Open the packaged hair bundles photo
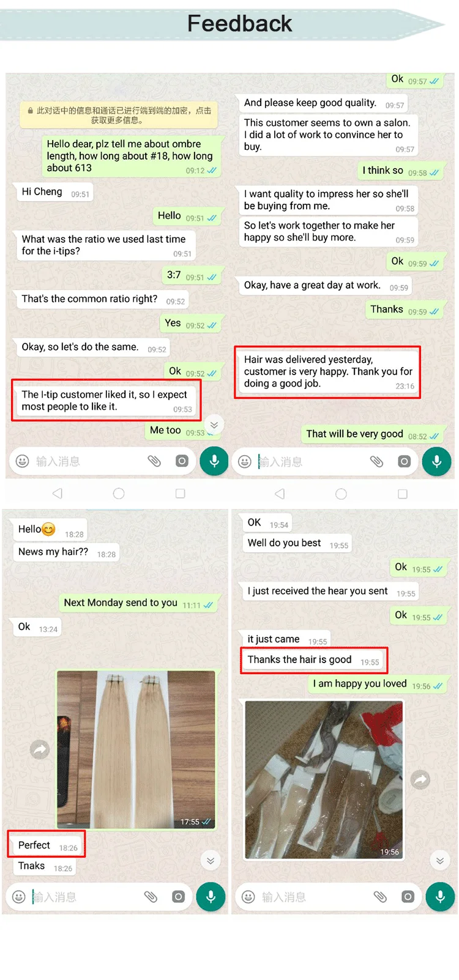Screen dimensions: 459x980 [323, 779]
